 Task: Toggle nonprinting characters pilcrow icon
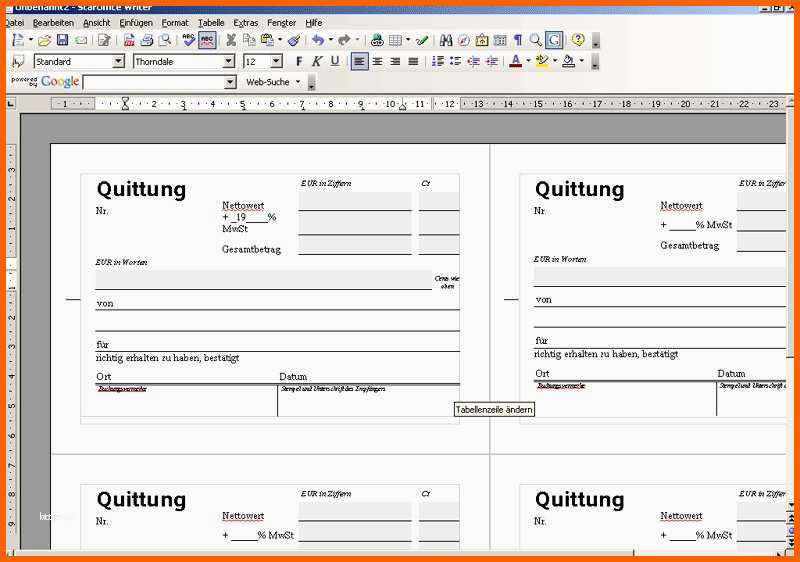[x=518, y=40]
